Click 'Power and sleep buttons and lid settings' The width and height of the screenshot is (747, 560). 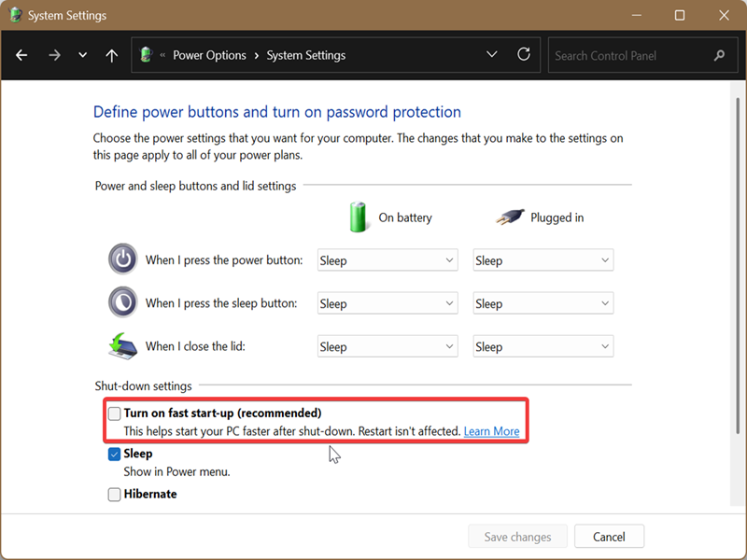tap(195, 186)
